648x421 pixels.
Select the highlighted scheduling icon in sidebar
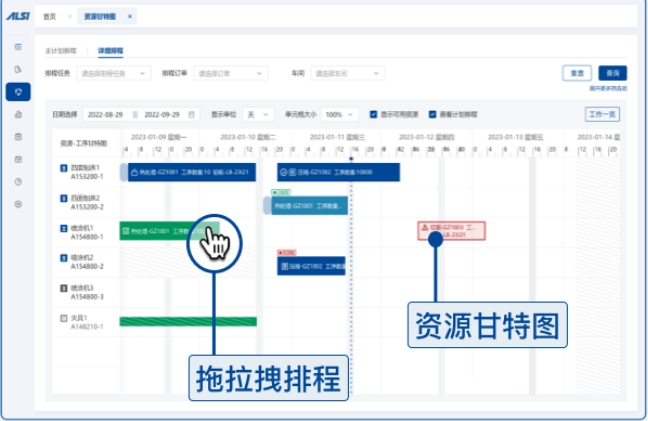(x=18, y=92)
